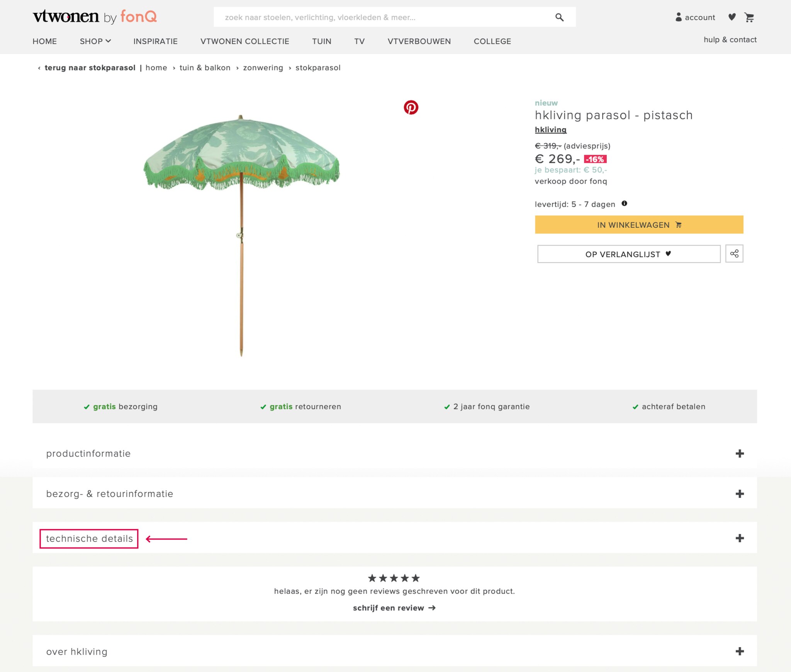Click the share icon button

(734, 254)
